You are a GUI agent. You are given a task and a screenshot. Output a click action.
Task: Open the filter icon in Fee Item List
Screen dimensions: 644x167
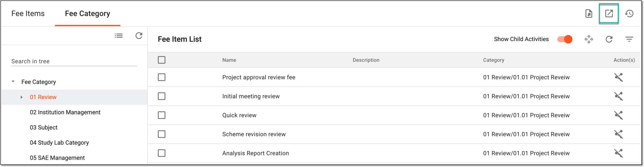629,39
